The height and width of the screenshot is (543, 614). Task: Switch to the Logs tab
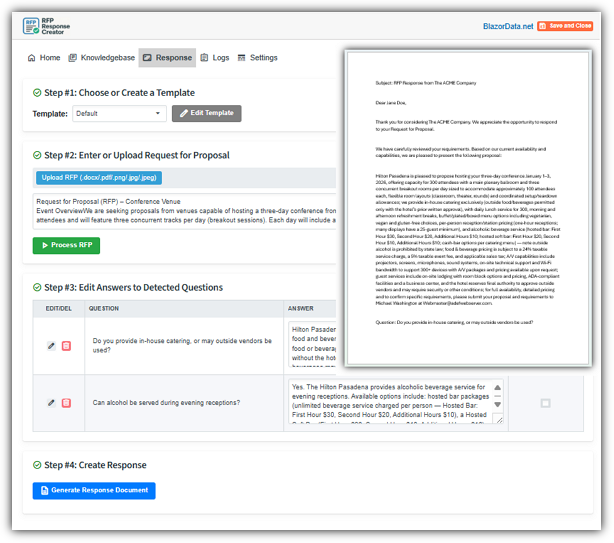215,58
